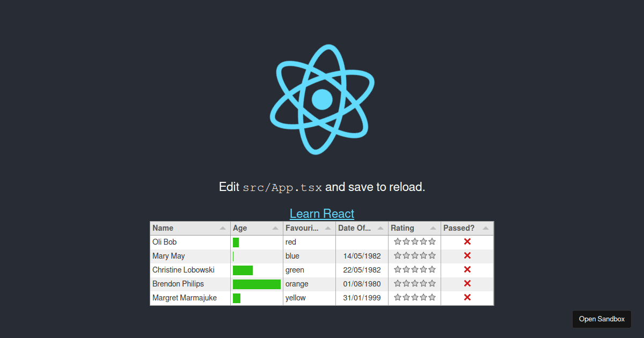644x338 pixels.
Task: Set Mary May rating to two stars
Action: (x=406, y=256)
